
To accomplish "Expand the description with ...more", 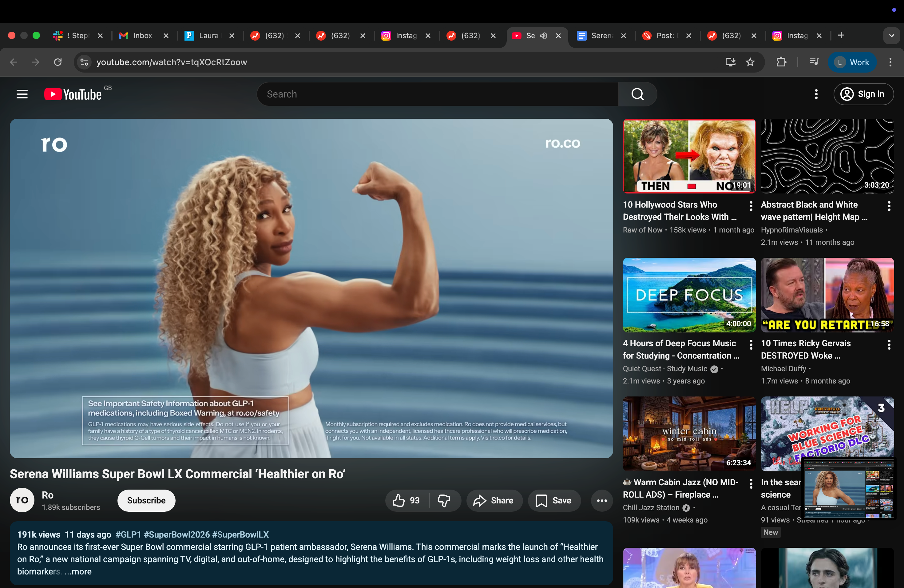I will point(78,571).
